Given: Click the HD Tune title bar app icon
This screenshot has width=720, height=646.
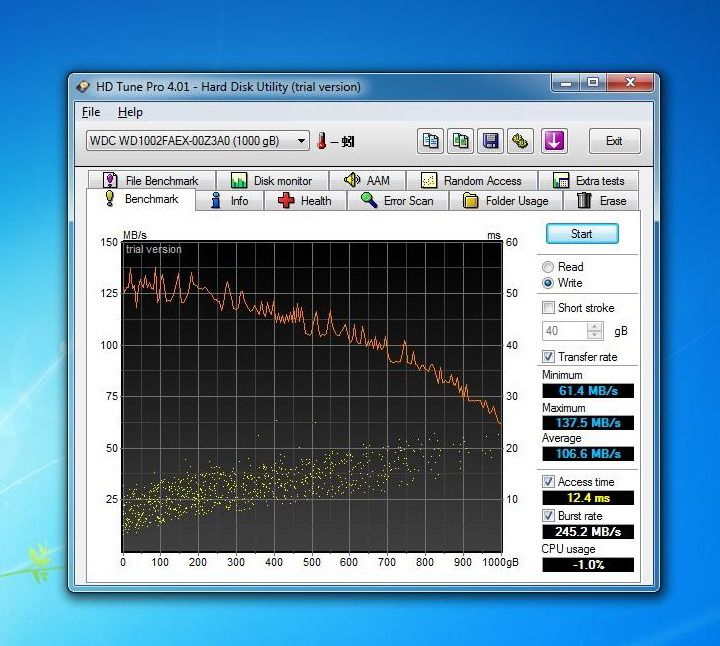Looking at the screenshot, I should (83, 87).
